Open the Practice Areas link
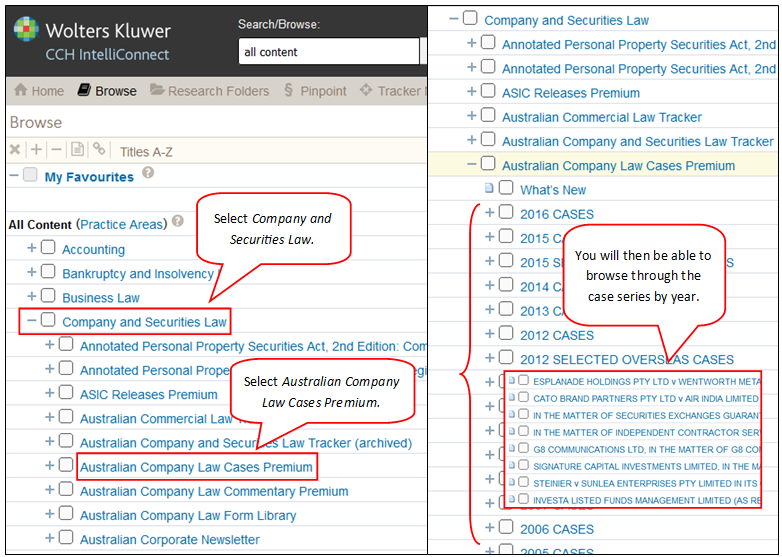782x557 pixels. pos(121,224)
